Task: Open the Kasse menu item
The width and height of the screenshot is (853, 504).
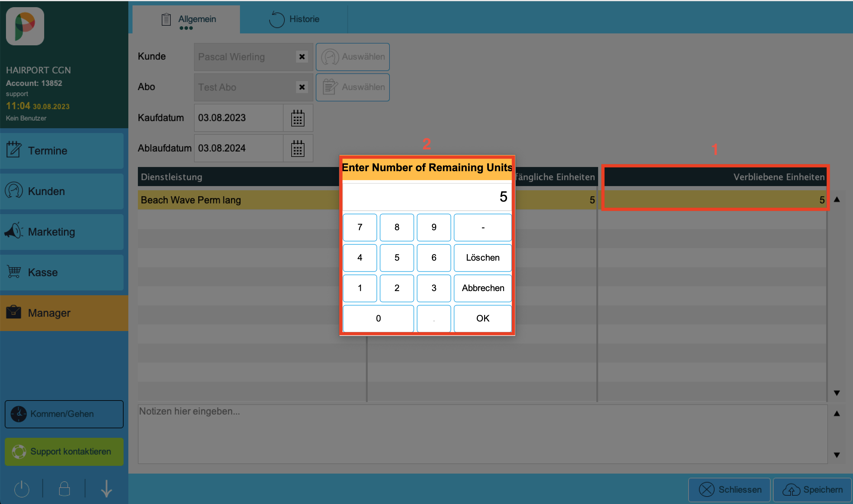Action: click(x=62, y=272)
